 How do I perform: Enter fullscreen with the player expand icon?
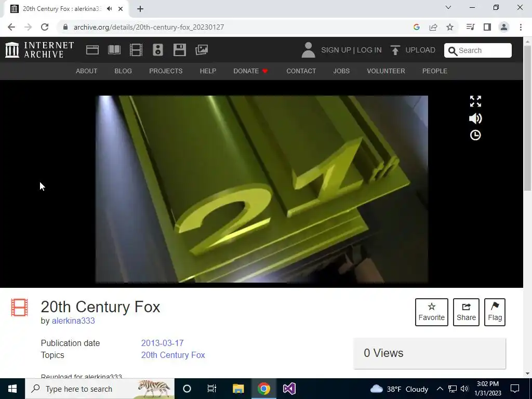[x=475, y=101]
